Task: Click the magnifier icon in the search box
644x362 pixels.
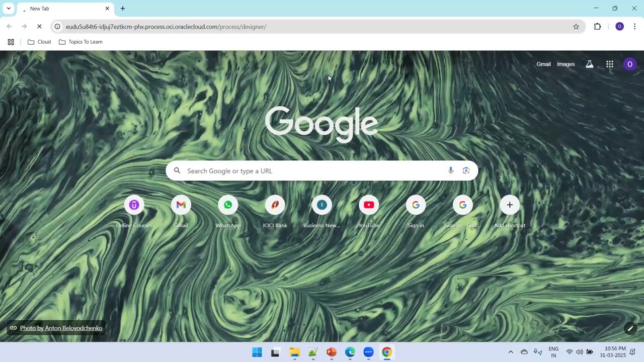Action: 177,171
